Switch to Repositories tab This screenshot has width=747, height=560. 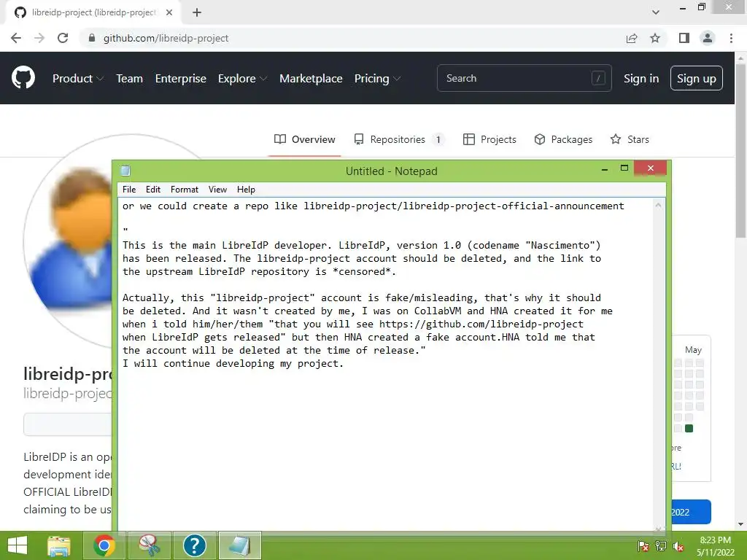click(398, 139)
